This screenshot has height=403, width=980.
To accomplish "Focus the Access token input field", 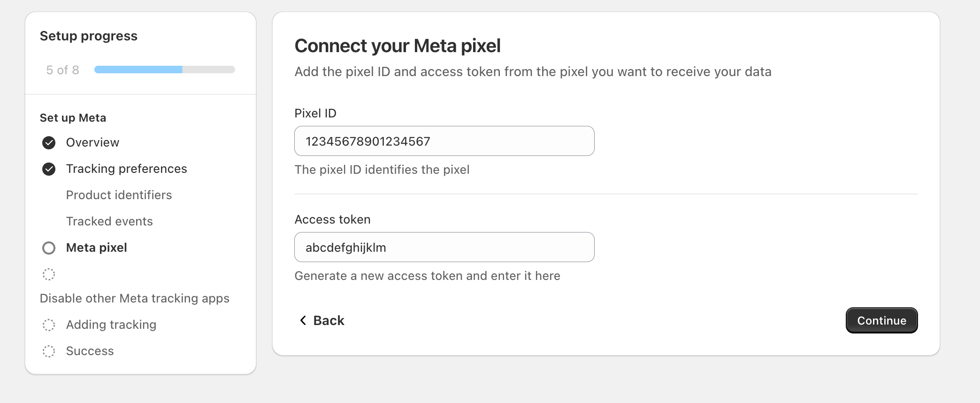I will click(444, 247).
